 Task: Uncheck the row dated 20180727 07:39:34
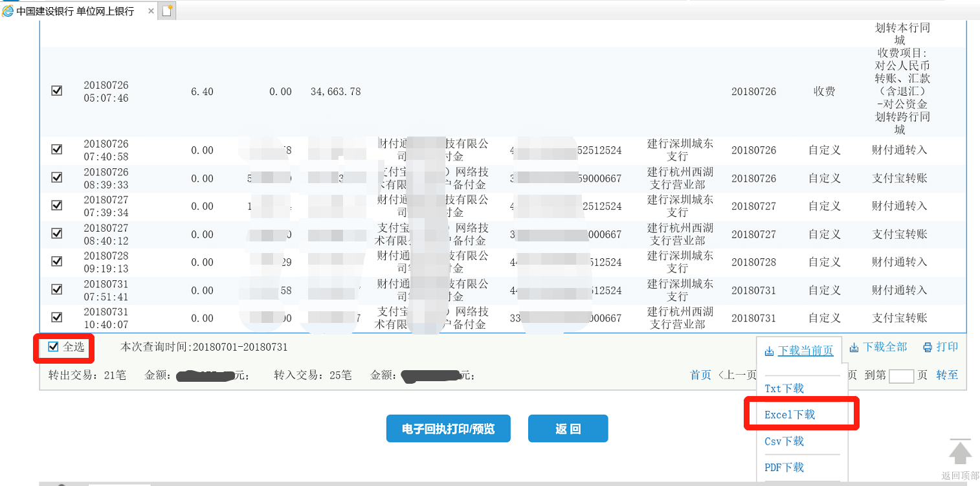pyautogui.click(x=57, y=205)
